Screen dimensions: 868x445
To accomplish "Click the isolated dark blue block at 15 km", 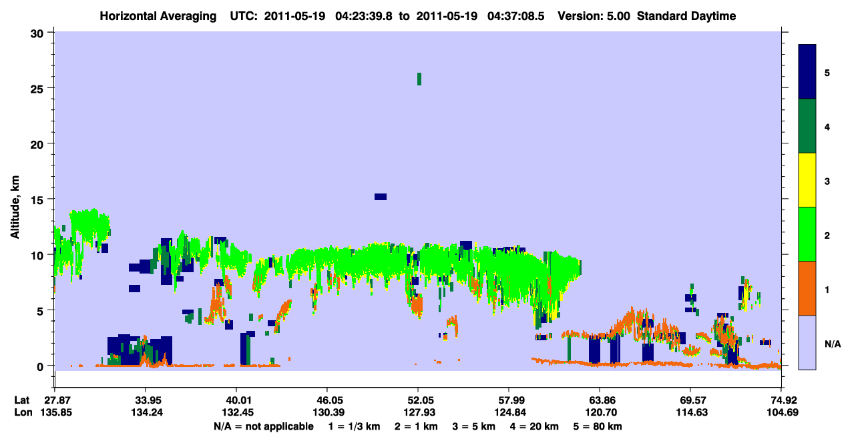I will click(x=381, y=196).
